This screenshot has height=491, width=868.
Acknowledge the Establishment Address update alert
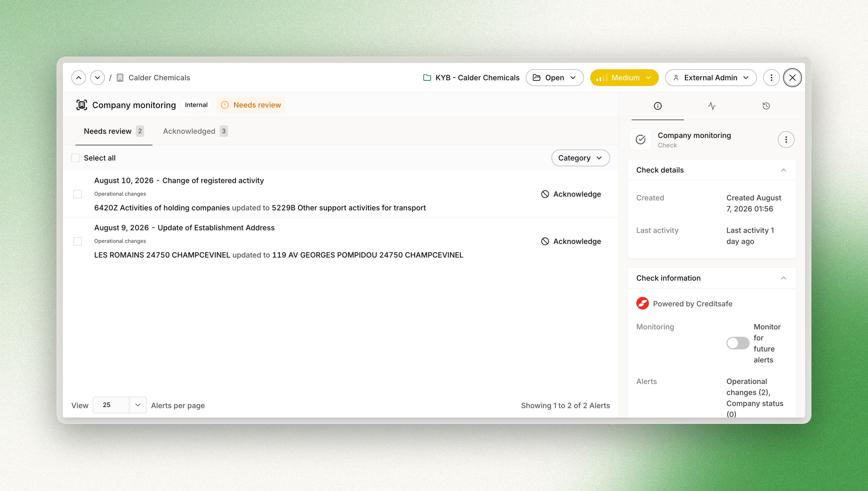(x=571, y=241)
